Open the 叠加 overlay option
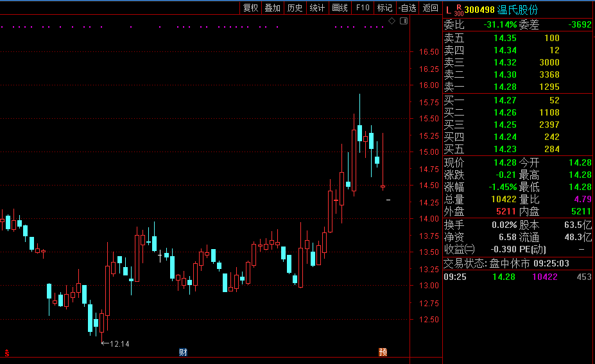Screen dimensions: 595x364 [x=273, y=8]
